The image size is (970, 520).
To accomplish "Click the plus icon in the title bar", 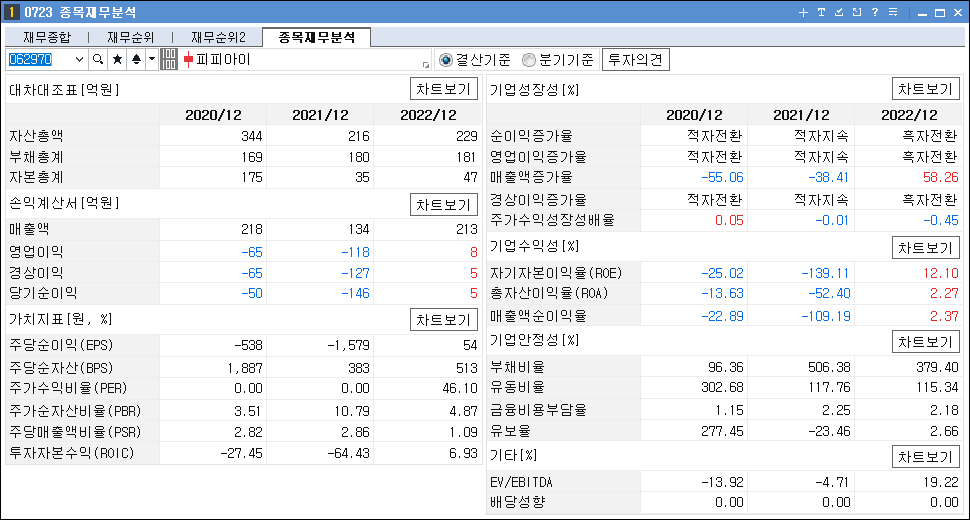I will pyautogui.click(x=803, y=12).
